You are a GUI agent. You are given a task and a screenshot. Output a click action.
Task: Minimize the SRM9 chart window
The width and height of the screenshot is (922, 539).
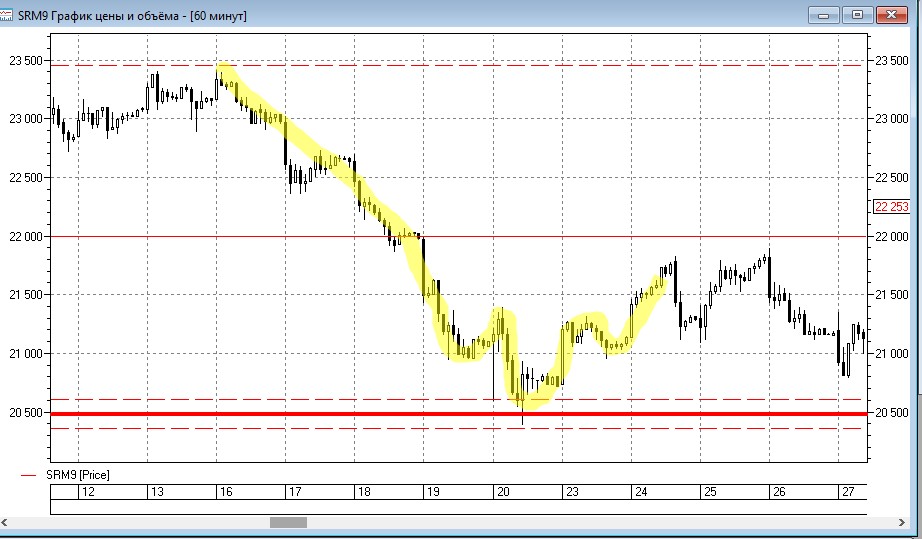click(x=823, y=15)
